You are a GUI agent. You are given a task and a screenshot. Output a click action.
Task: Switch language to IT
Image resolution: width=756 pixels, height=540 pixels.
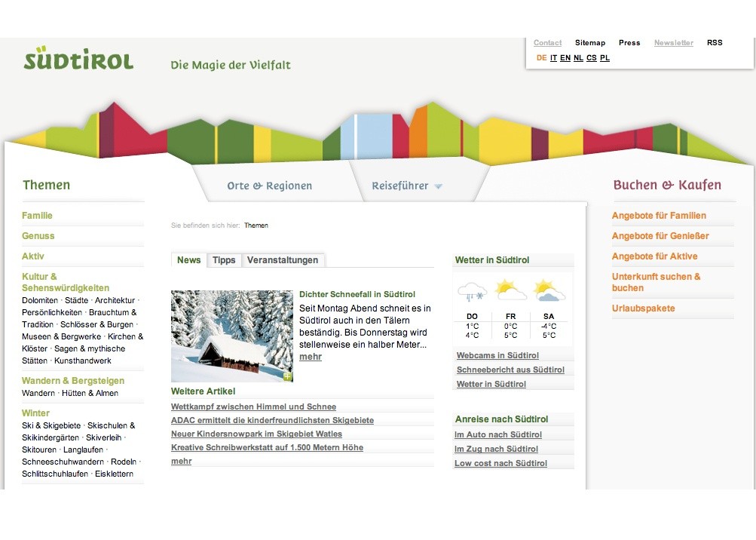(x=553, y=58)
